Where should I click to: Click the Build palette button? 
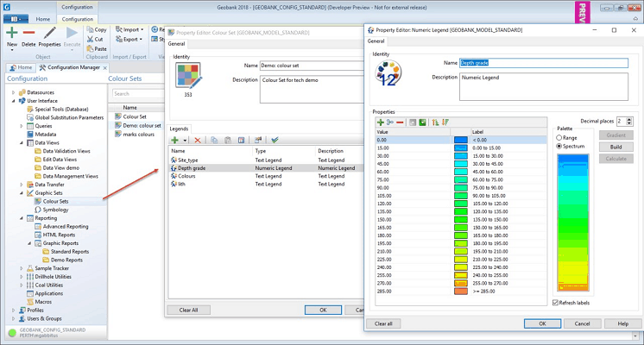pyautogui.click(x=616, y=147)
